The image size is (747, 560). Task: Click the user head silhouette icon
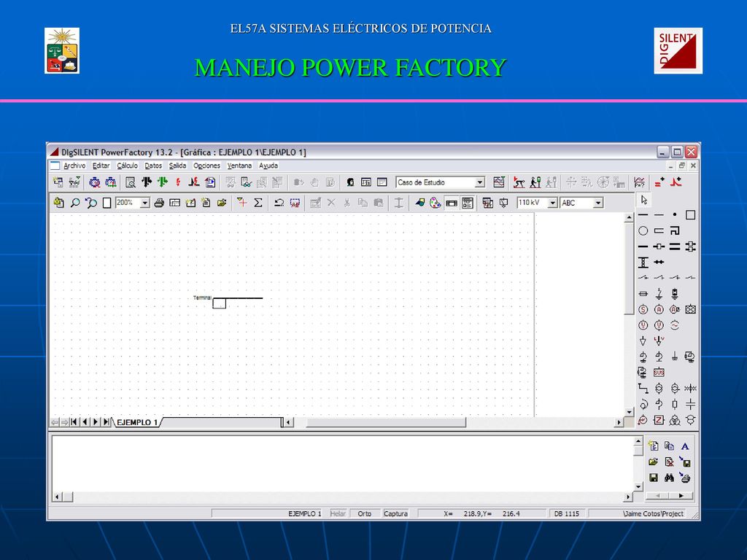point(350,182)
